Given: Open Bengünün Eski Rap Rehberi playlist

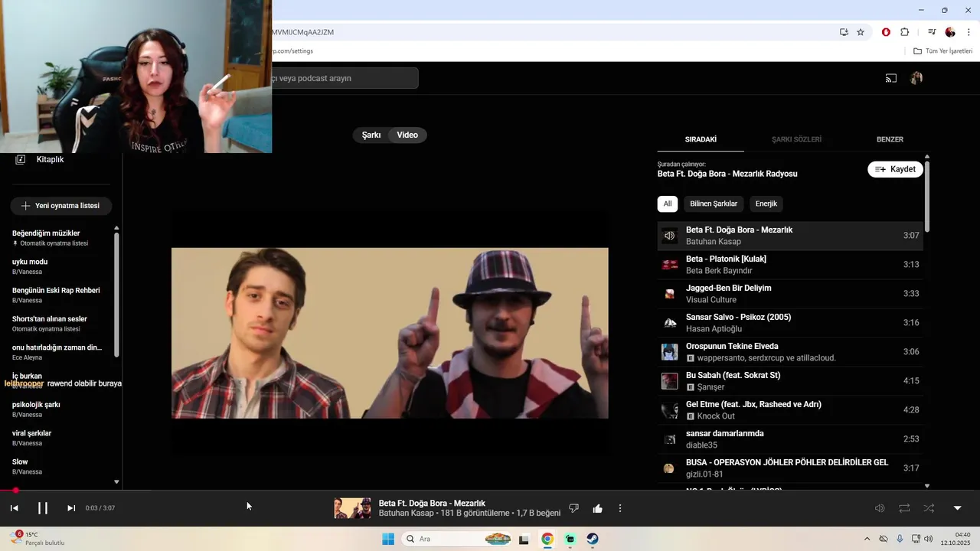Looking at the screenshot, I should pos(59,295).
